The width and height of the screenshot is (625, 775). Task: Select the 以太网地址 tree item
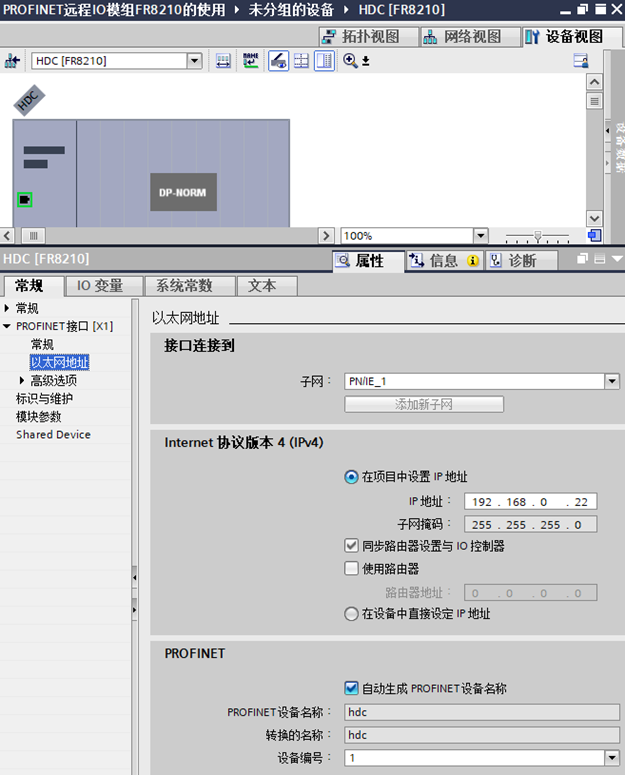[59, 362]
